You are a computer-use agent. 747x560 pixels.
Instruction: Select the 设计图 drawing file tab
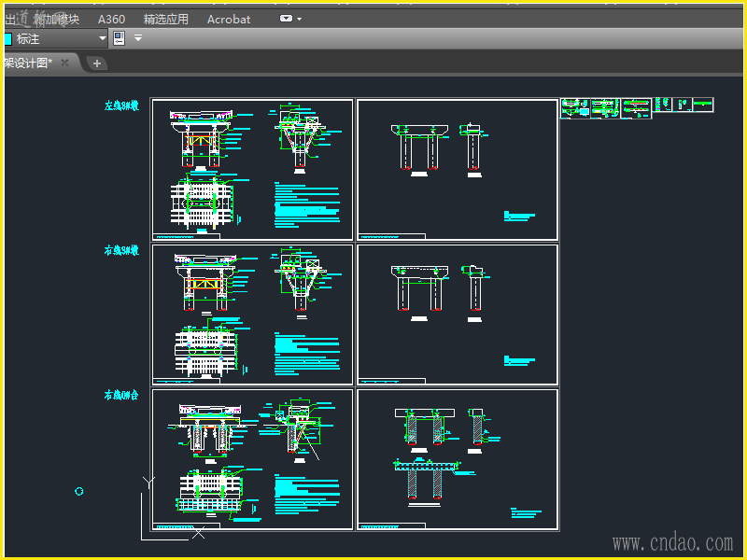pyautogui.click(x=28, y=63)
